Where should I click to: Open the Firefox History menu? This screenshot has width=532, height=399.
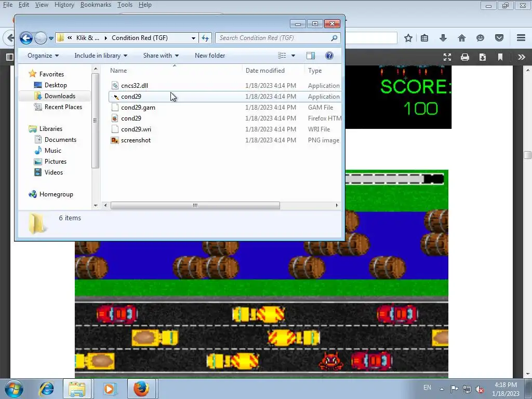pos(64,5)
